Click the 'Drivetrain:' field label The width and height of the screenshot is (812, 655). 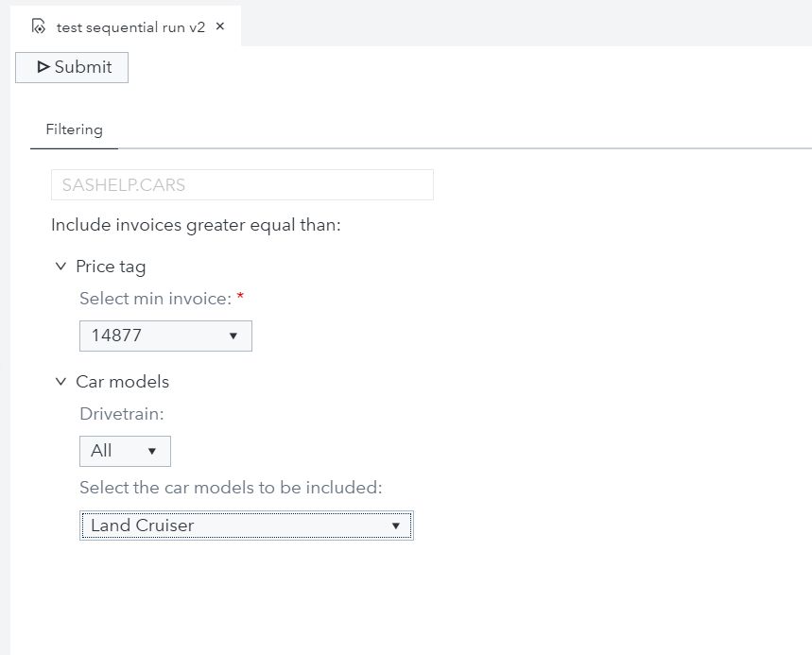(121, 414)
